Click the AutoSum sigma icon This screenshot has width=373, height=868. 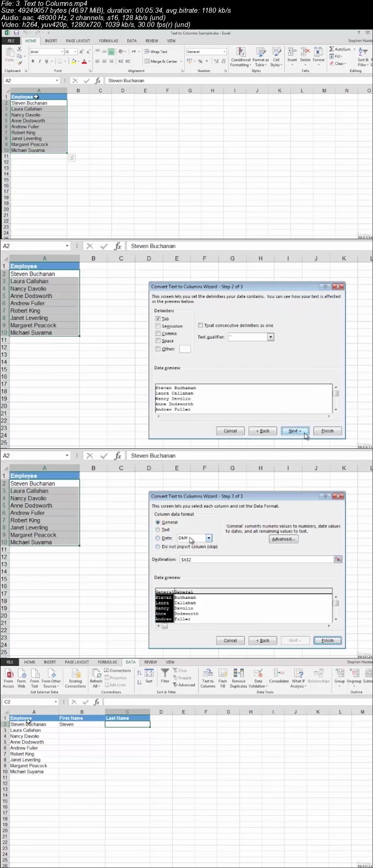click(331, 49)
